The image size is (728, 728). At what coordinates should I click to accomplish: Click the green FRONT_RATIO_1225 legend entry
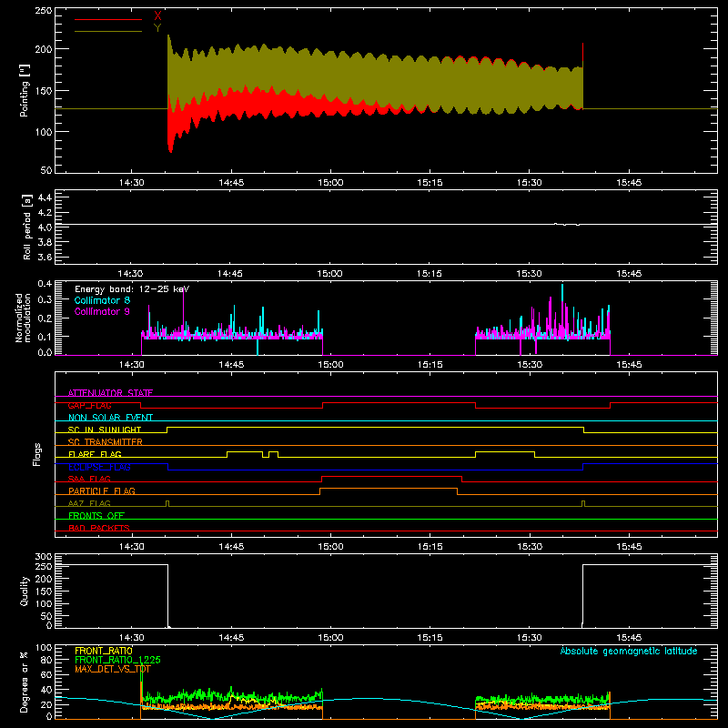[x=117, y=660]
